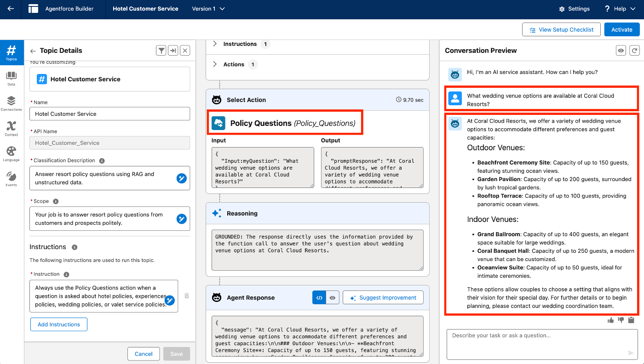Click the conversation message input box
This screenshot has height=364, width=644.
542,344
